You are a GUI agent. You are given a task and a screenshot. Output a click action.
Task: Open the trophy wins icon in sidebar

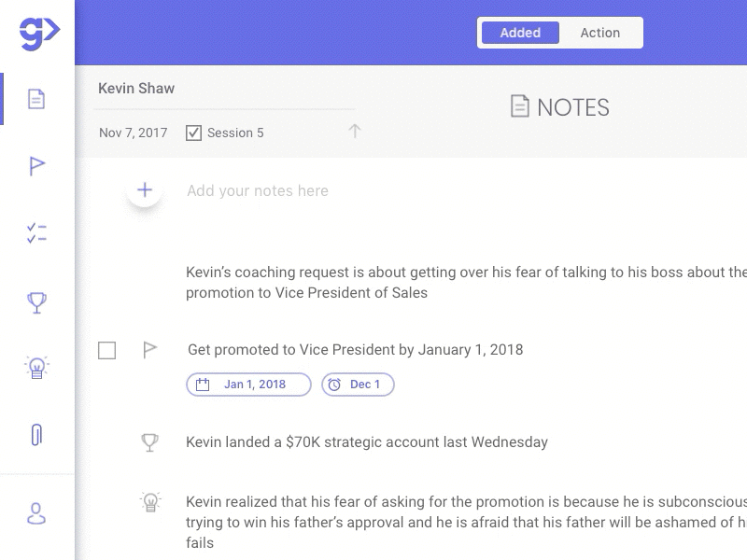tap(36, 302)
